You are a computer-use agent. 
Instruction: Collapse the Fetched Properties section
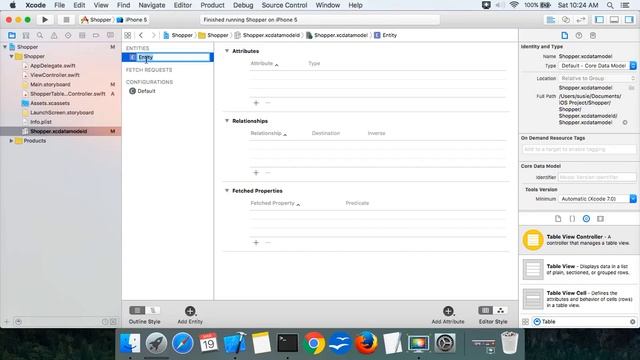pyautogui.click(x=227, y=190)
